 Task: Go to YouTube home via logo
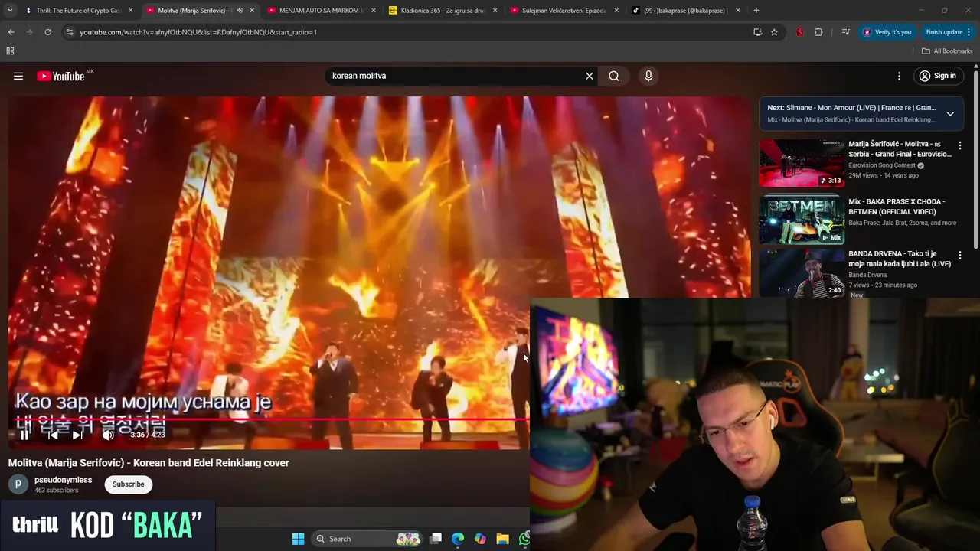point(61,76)
